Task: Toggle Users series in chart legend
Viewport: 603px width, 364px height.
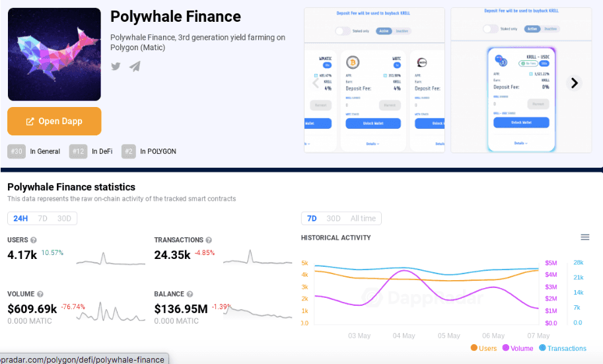Action: (x=484, y=348)
